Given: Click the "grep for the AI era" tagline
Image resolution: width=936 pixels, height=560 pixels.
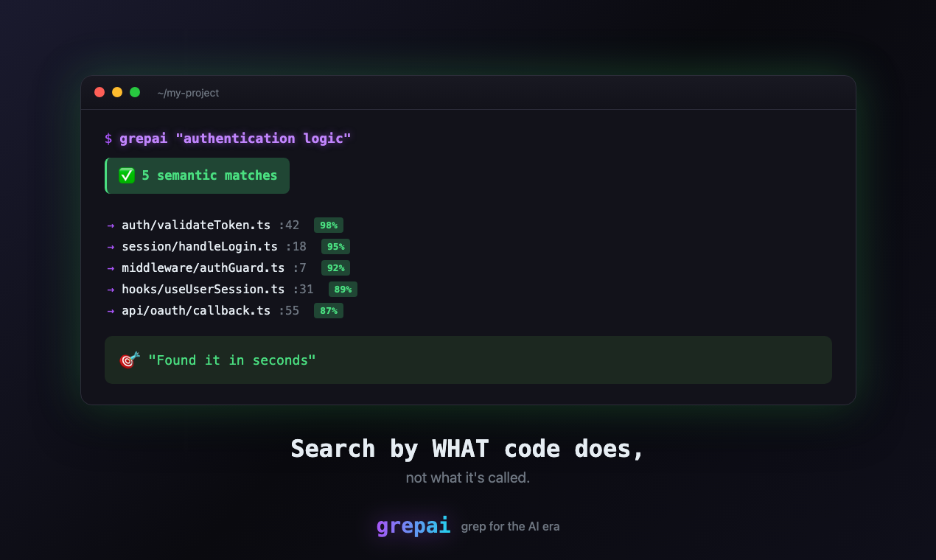Looking at the screenshot, I should tap(510, 527).
